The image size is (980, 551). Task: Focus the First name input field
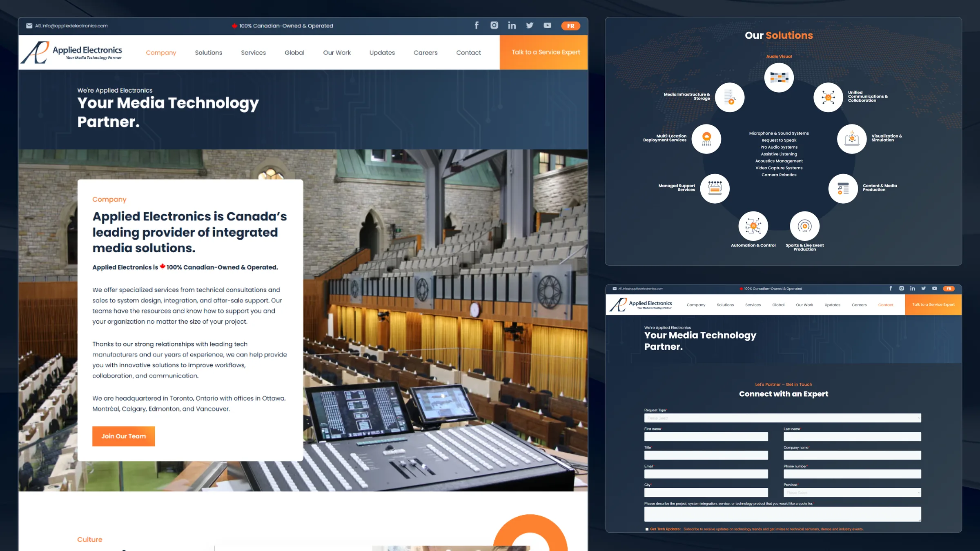706,437
